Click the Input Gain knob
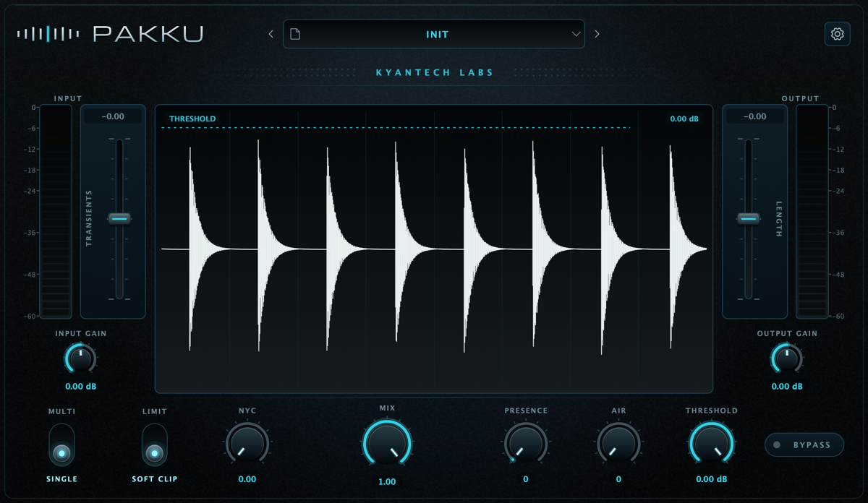This screenshot has width=868, height=503. pyautogui.click(x=80, y=358)
